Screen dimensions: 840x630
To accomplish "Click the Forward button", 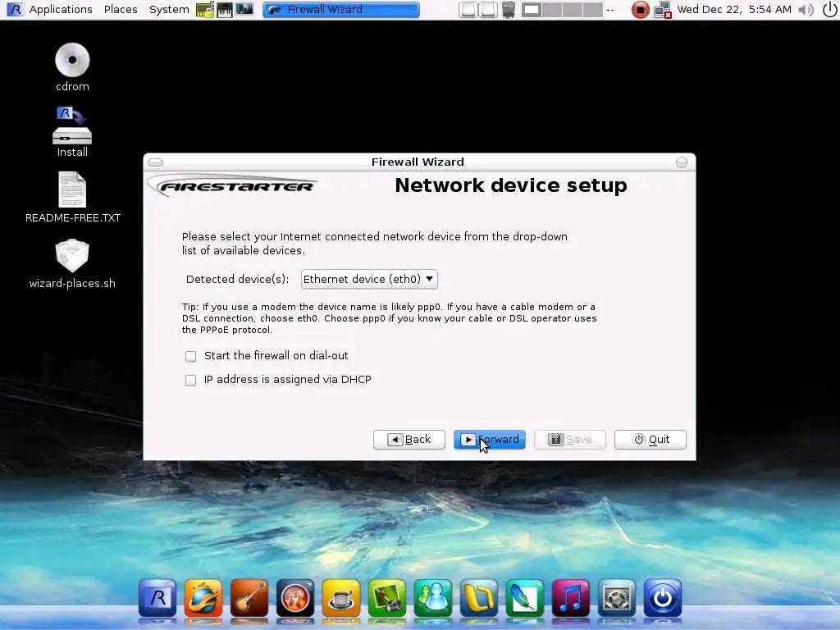I will coord(490,440).
